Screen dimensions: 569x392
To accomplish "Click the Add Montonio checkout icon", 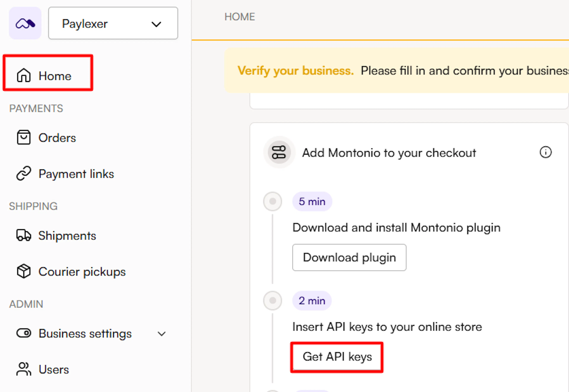I will 279,152.
